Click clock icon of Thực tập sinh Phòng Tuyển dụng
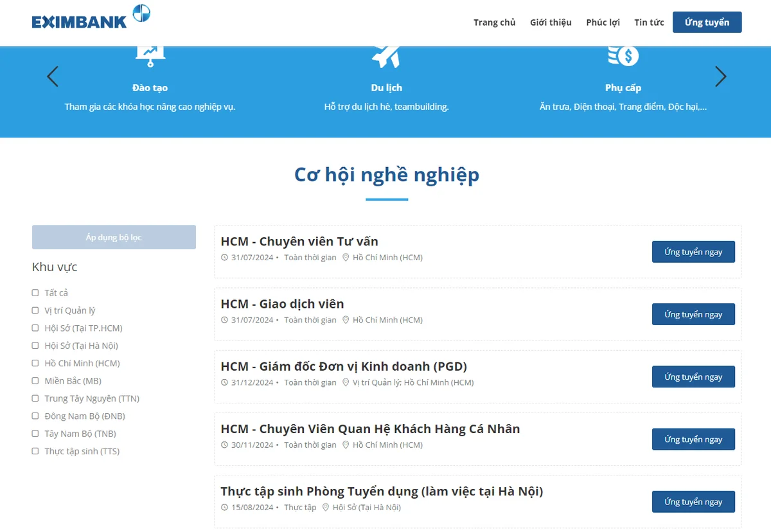Image resolution: width=771 pixels, height=532 pixels. point(224,507)
